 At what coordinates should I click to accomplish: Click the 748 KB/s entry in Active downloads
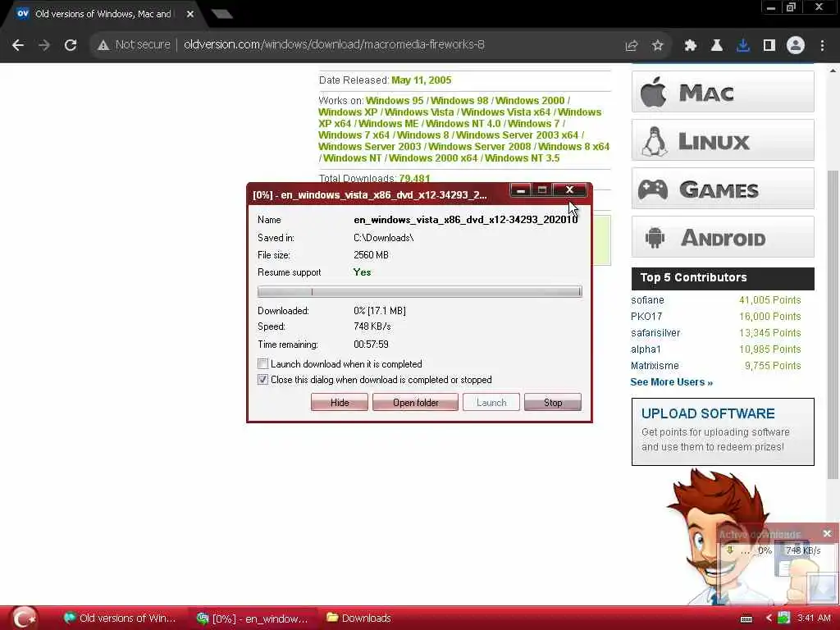802,550
